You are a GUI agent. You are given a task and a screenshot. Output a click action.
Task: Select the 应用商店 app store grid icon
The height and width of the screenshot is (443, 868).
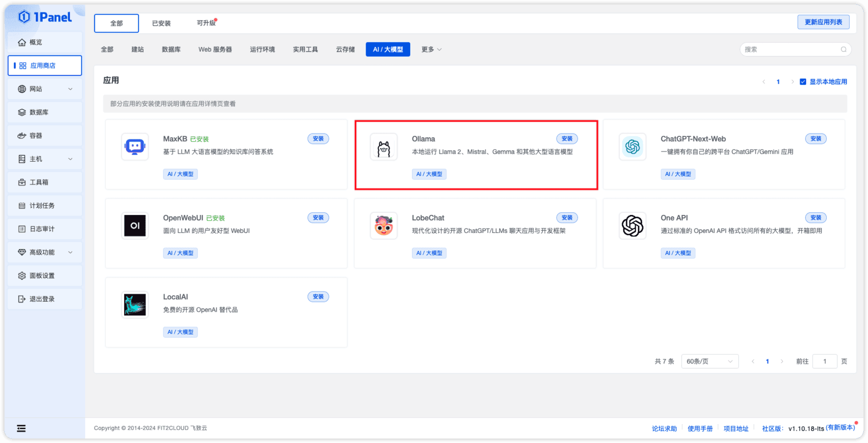(x=23, y=66)
